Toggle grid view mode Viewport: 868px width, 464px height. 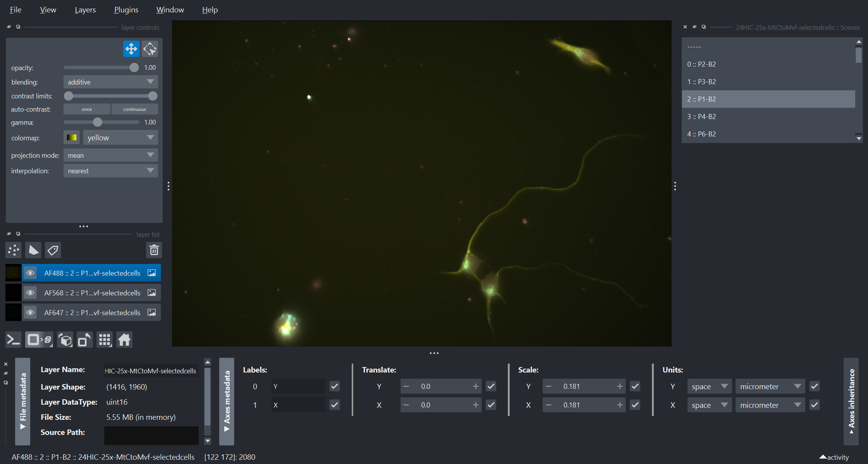105,340
